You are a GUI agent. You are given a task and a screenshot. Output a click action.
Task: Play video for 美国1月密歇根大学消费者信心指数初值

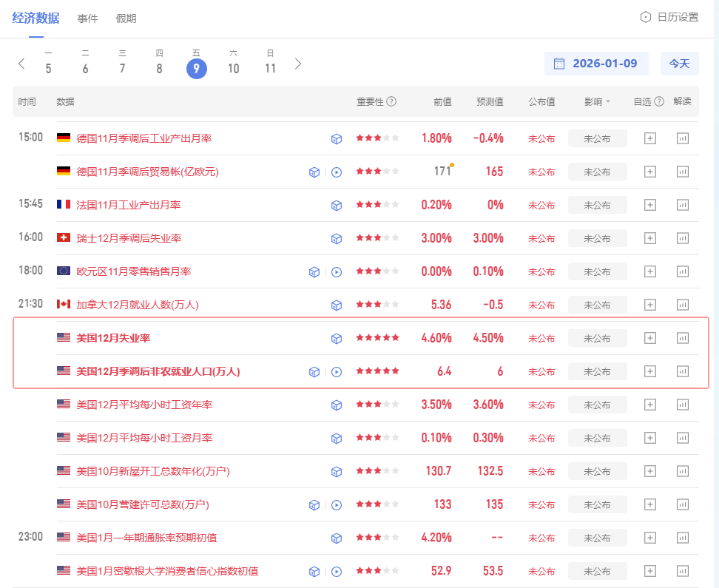[337, 571]
